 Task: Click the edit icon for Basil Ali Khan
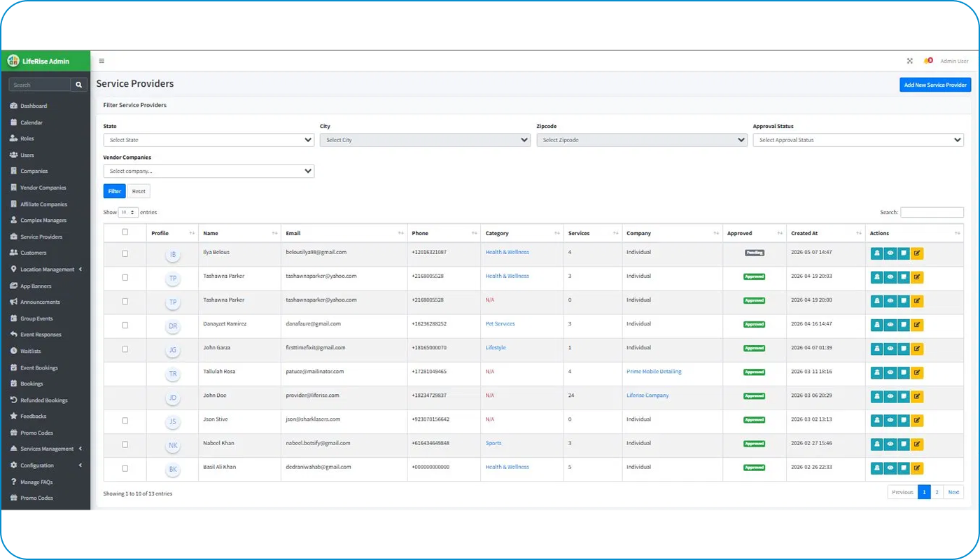point(917,468)
